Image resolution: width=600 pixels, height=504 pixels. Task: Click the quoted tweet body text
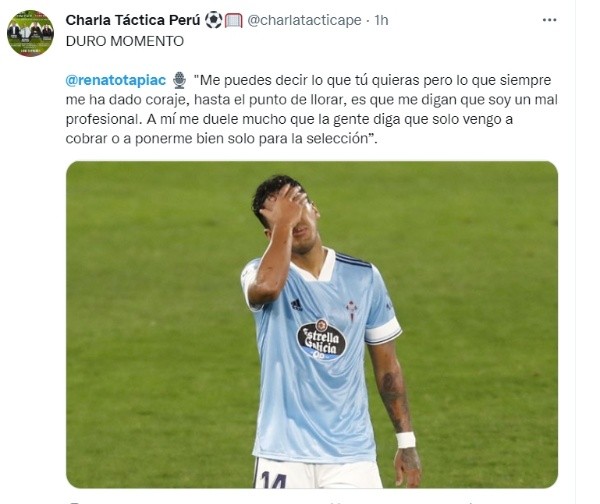pos(312,109)
